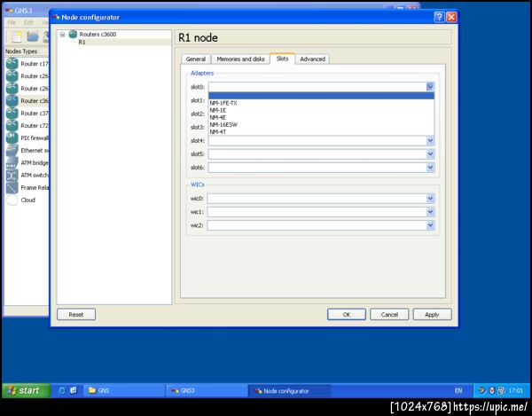Open GNS folder from taskbar

point(124,390)
